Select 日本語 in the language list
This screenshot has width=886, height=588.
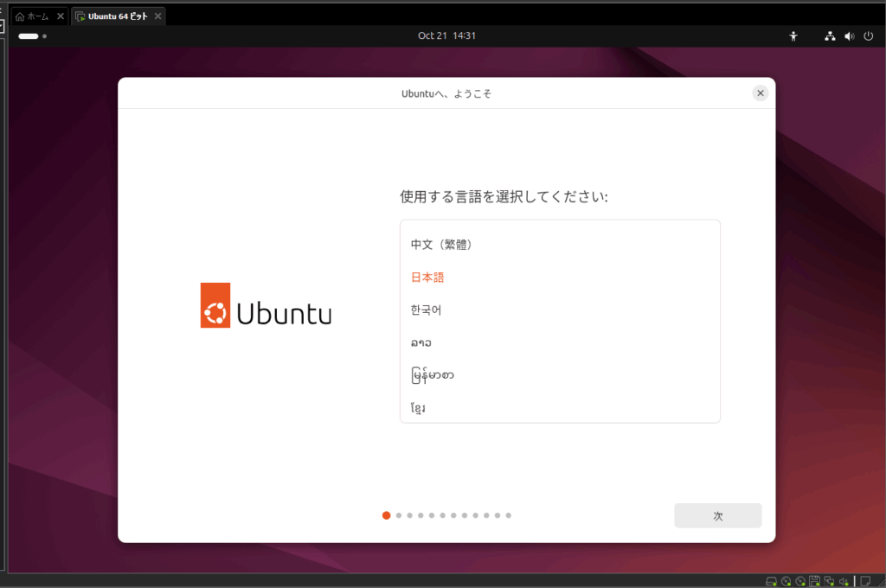point(427,278)
